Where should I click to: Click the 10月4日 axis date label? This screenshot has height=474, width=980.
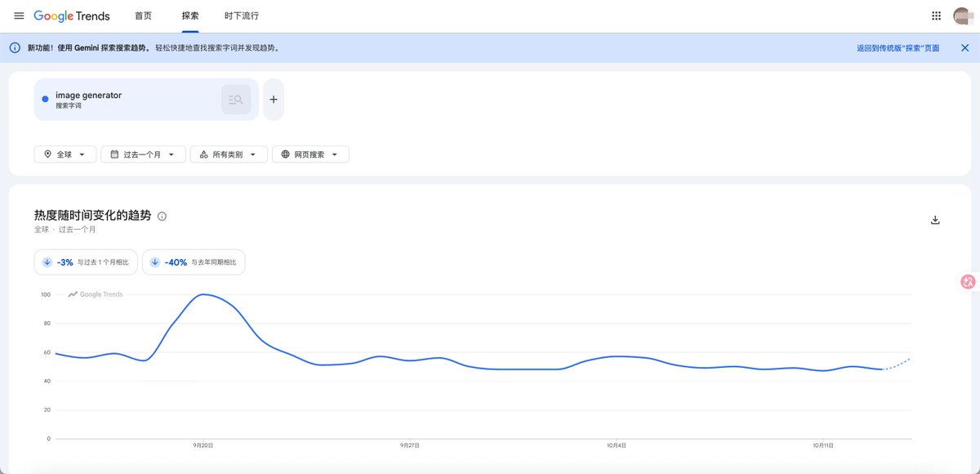pos(617,445)
